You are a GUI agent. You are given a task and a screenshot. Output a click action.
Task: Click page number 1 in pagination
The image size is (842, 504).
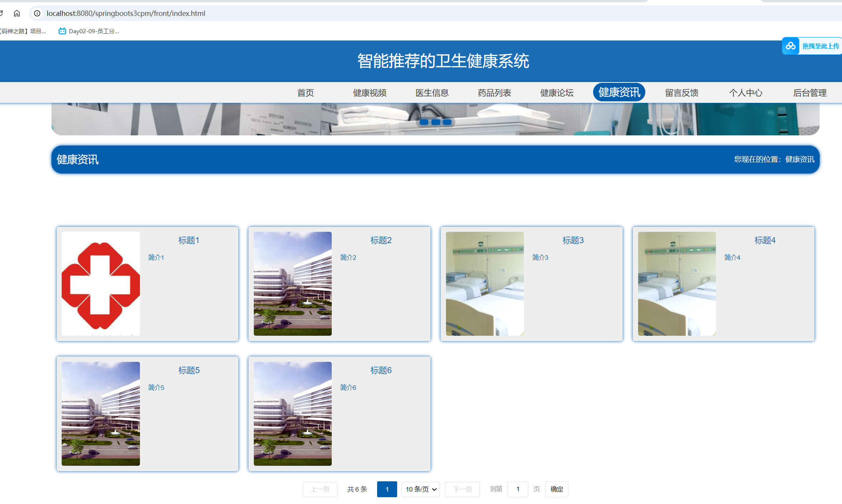click(x=387, y=489)
